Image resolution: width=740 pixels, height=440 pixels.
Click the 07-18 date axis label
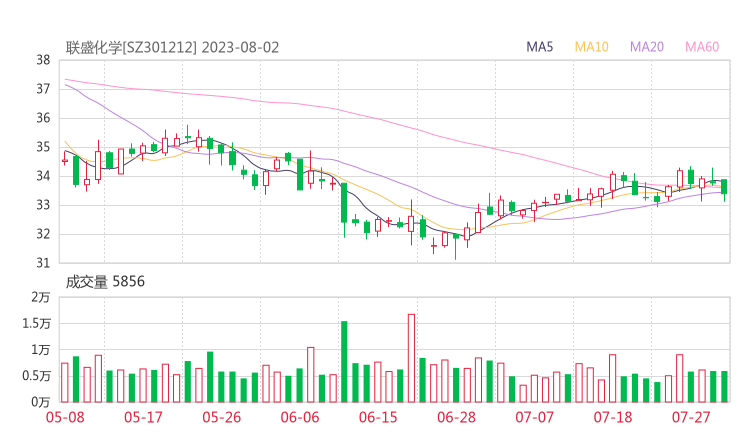(613, 417)
